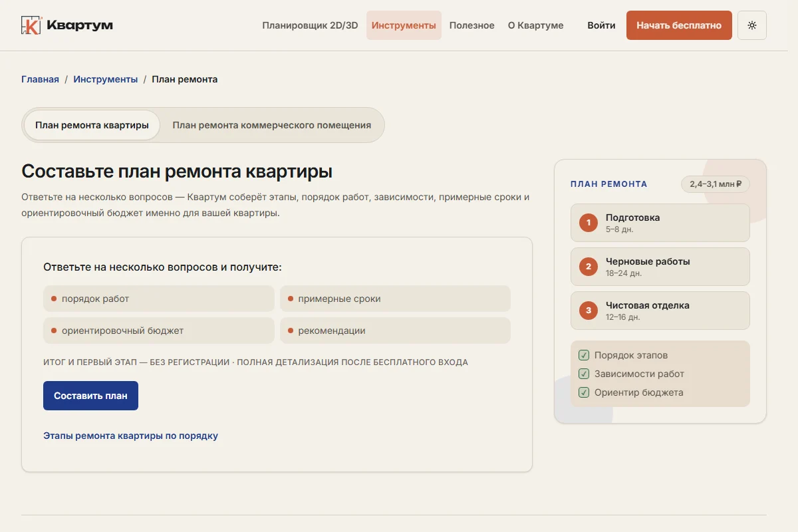Viewport: 798px width, 532px height.
Task: Click step 2 circle for Черновые работы
Action: (589, 267)
